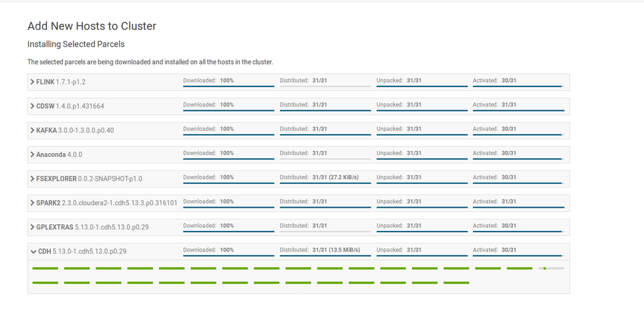This screenshot has width=644, height=311.
Task: Click CDH Distributed 31/31 (13.5 MiB/s) text
Action: tap(320, 250)
